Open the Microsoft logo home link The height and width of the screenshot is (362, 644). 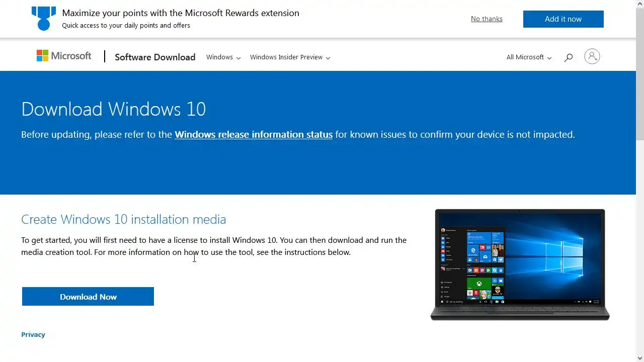(64, 56)
